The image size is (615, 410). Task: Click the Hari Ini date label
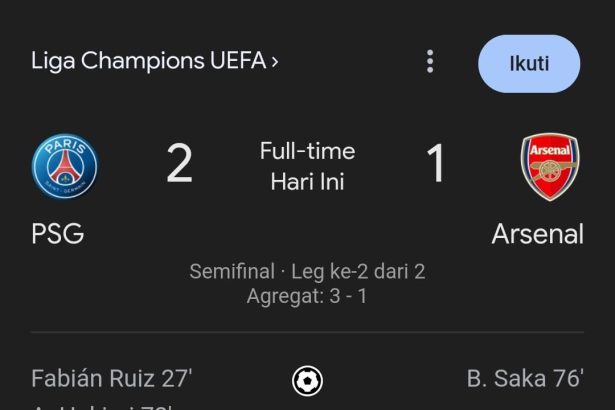point(308,182)
